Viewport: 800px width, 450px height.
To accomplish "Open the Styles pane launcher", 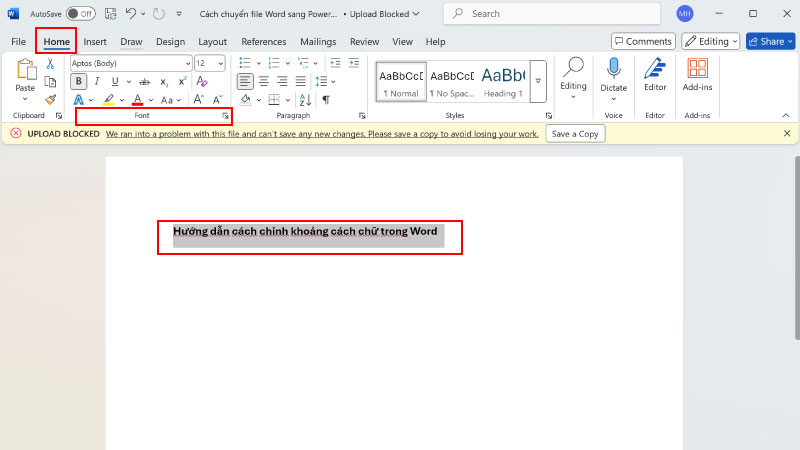I will click(x=549, y=116).
